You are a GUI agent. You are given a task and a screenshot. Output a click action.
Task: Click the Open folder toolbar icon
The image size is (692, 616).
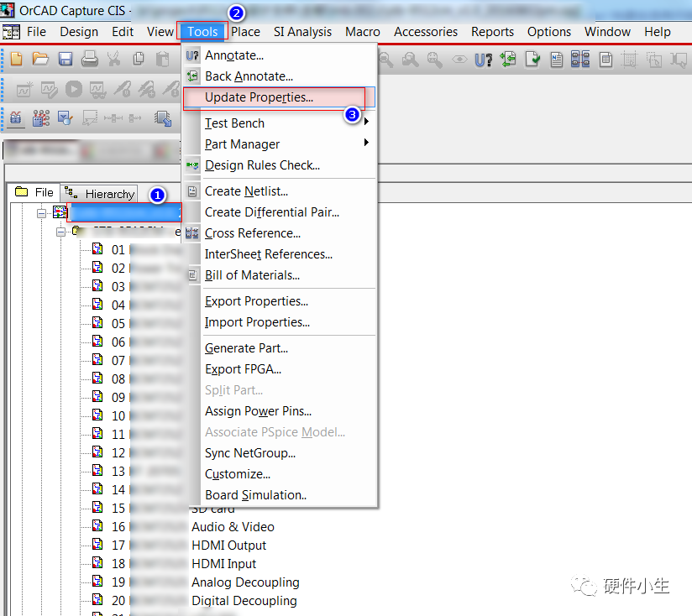[40, 59]
